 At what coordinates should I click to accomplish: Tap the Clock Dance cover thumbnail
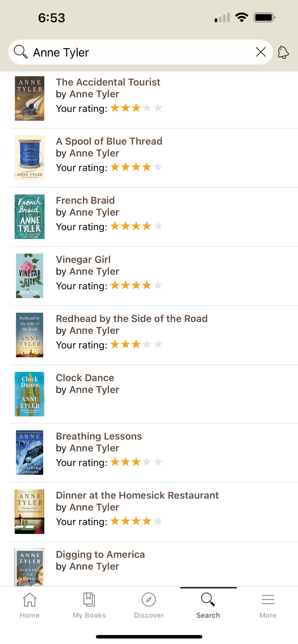pyautogui.click(x=29, y=394)
